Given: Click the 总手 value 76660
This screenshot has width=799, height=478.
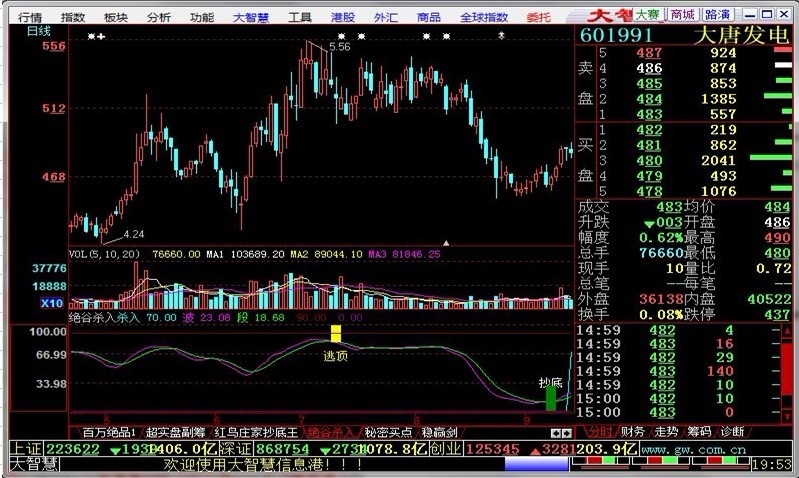Looking at the screenshot, I should (x=661, y=253).
